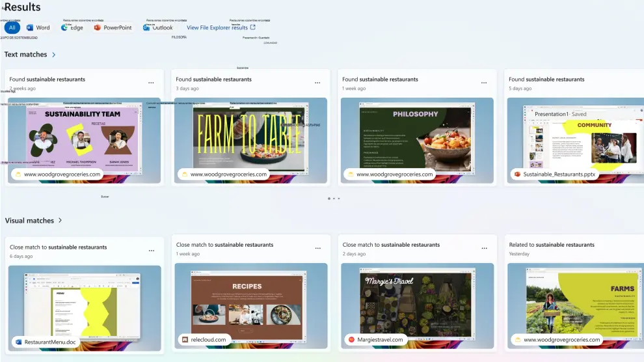
Task: Expand the Text matches section chevron
Action: tap(54, 55)
